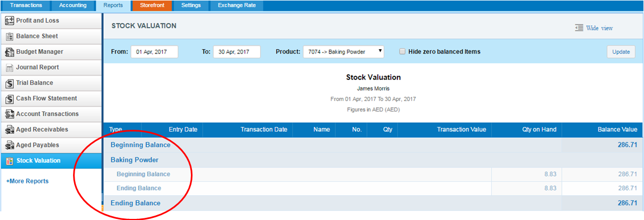Switch to the Transactions tab
This screenshot has height=220, width=644.
(26, 5)
